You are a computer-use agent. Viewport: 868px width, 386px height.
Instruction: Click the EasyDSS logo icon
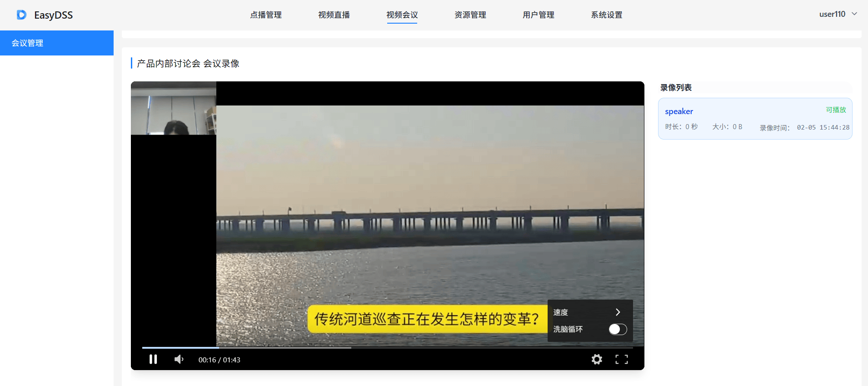coord(21,15)
